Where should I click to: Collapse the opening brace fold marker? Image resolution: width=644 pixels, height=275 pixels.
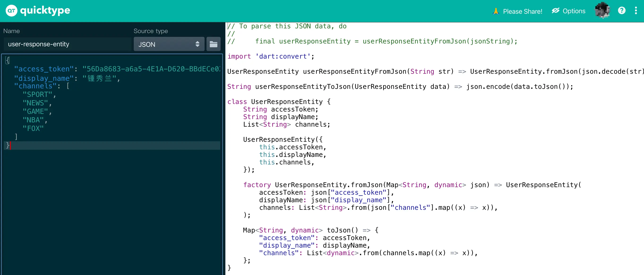click(7, 60)
